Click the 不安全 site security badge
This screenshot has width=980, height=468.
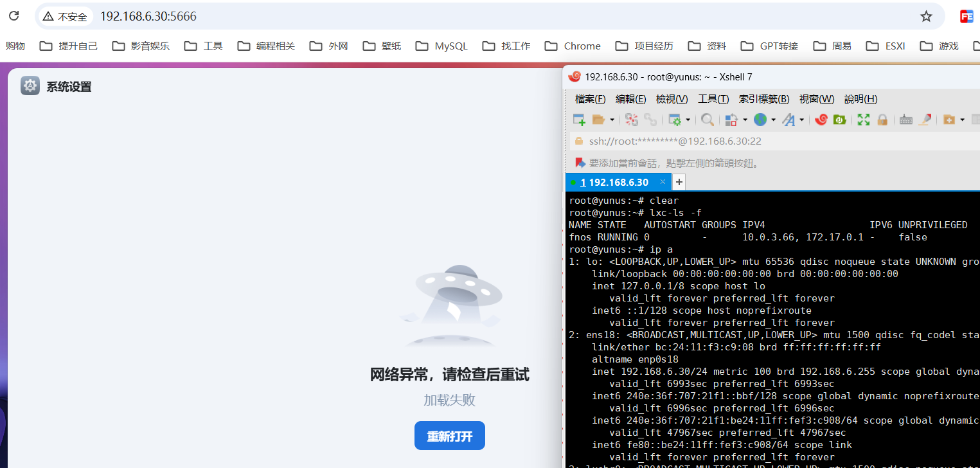pyautogui.click(x=65, y=16)
